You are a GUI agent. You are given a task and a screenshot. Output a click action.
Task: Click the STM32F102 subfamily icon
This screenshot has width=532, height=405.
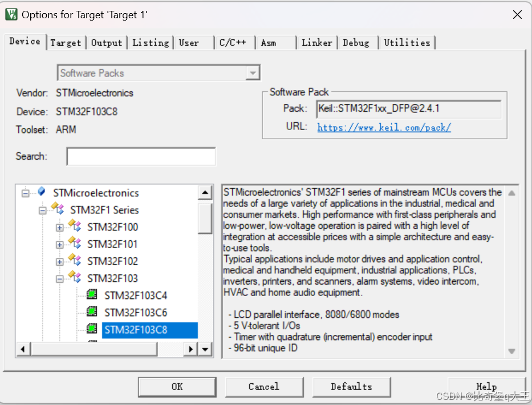click(75, 260)
